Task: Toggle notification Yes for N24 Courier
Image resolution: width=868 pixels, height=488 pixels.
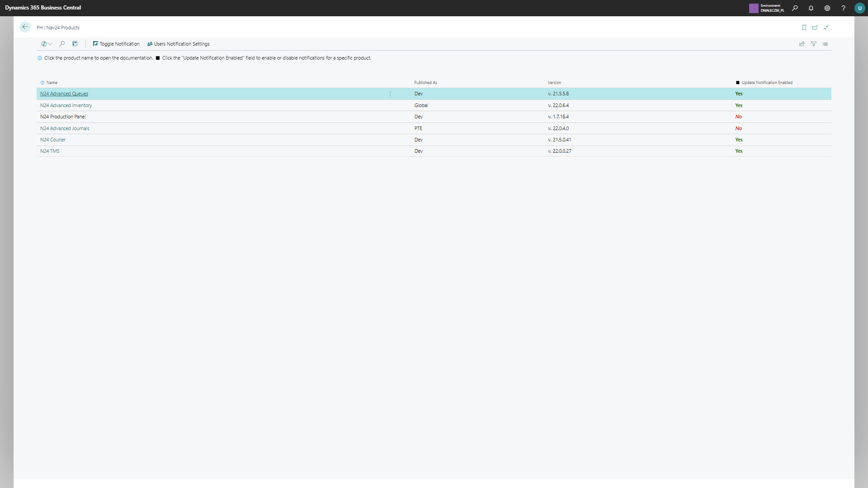Action: (x=739, y=140)
